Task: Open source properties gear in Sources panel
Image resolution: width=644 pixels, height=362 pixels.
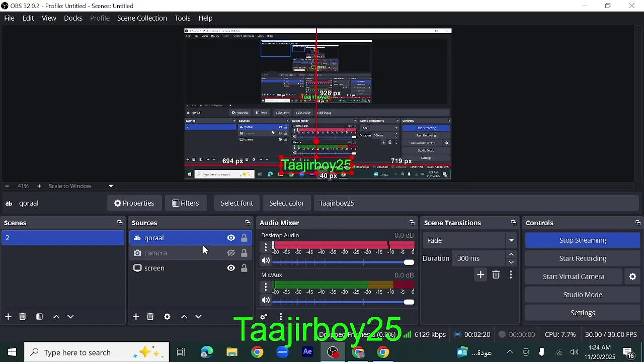Action: (x=167, y=317)
